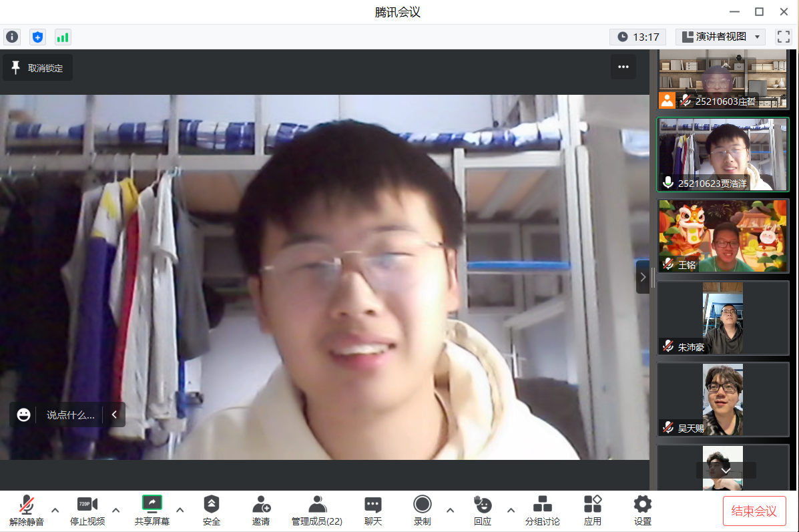Screen dimensions: 799x532
Task: Check the green network signal icon
Action: [63, 37]
